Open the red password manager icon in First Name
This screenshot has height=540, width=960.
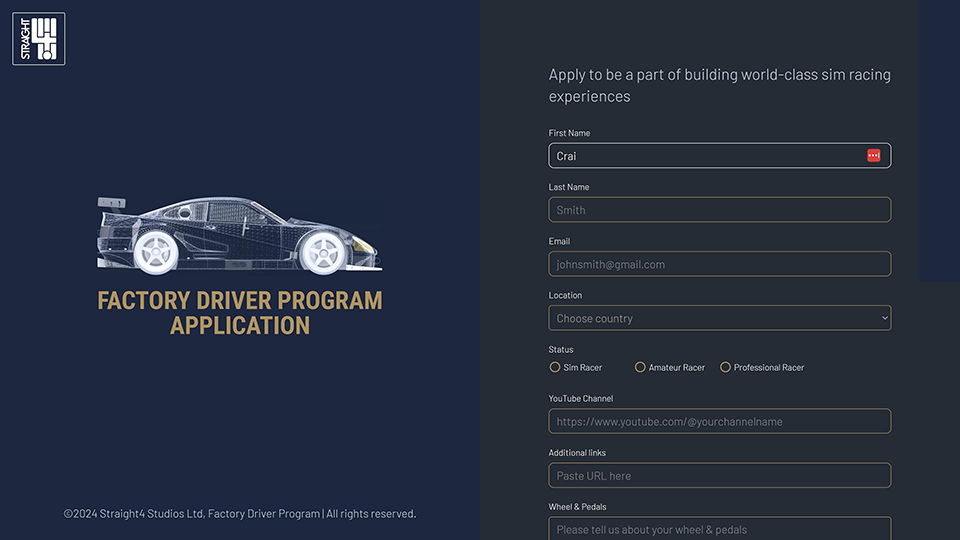[874, 156]
